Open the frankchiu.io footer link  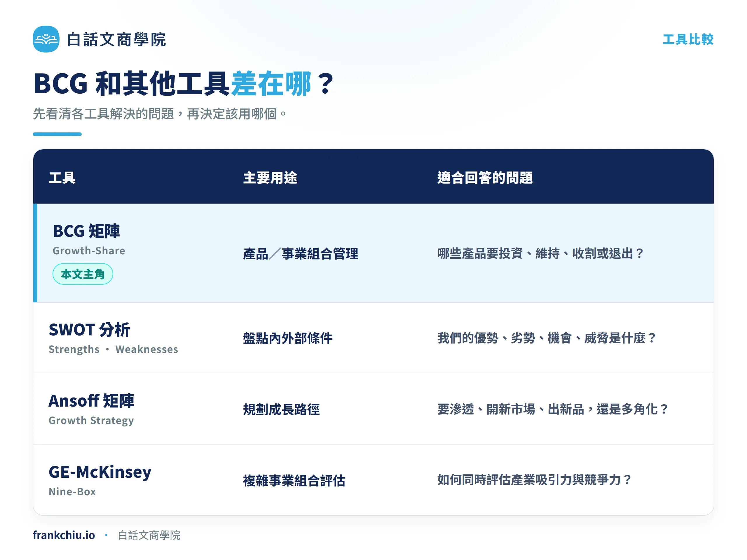pos(64,535)
